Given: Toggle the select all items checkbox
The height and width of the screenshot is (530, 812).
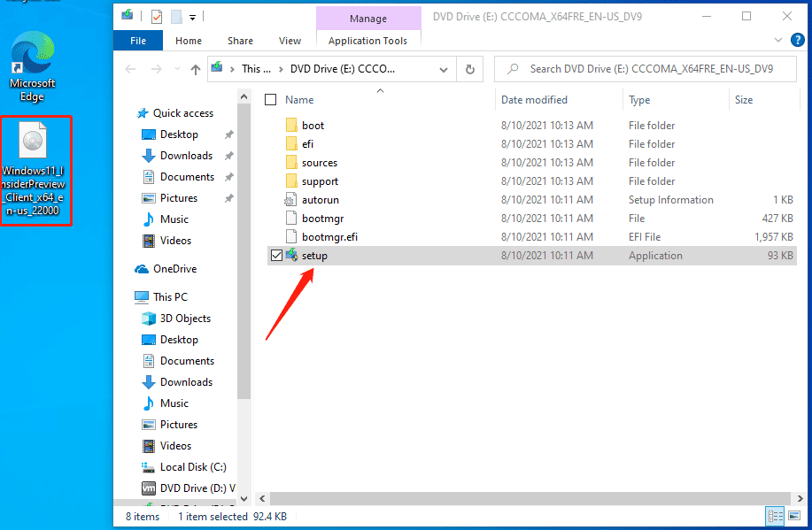Looking at the screenshot, I should [271, 100].
